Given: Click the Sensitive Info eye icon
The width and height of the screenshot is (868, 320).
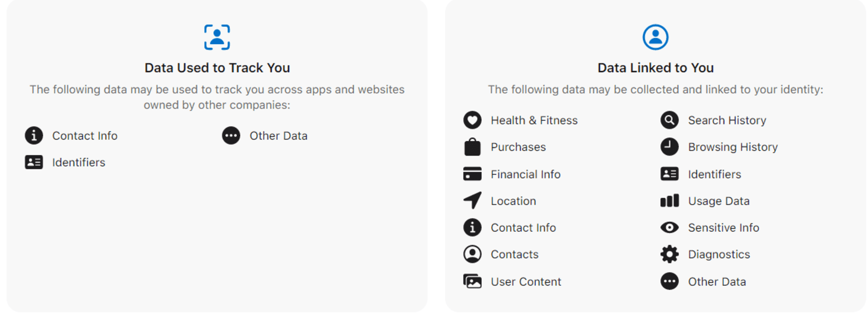Looking at the screenshot, I should click(x=669, y=227).
